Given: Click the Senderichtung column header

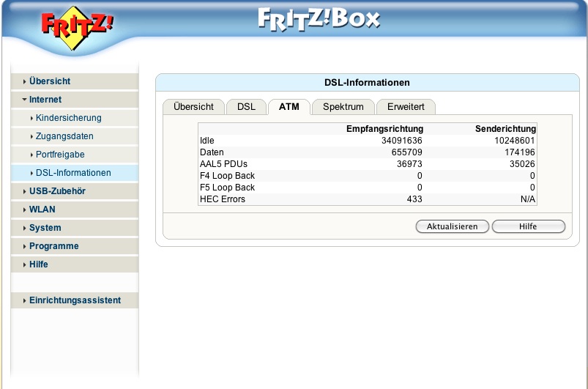Looking at the screenshot, I should [x=505, y=129].
